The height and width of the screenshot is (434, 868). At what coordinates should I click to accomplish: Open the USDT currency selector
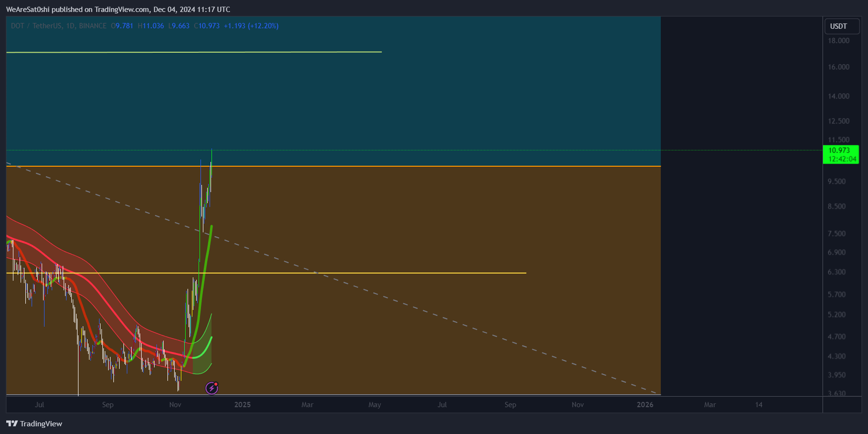pos(842,26)
